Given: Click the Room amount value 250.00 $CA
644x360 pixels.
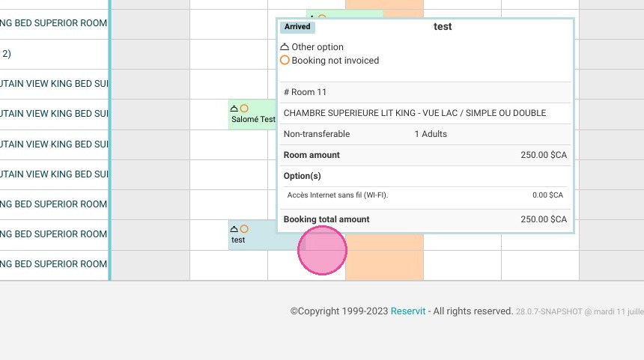Looking at the screenshot, I should [x=544, y=155].
